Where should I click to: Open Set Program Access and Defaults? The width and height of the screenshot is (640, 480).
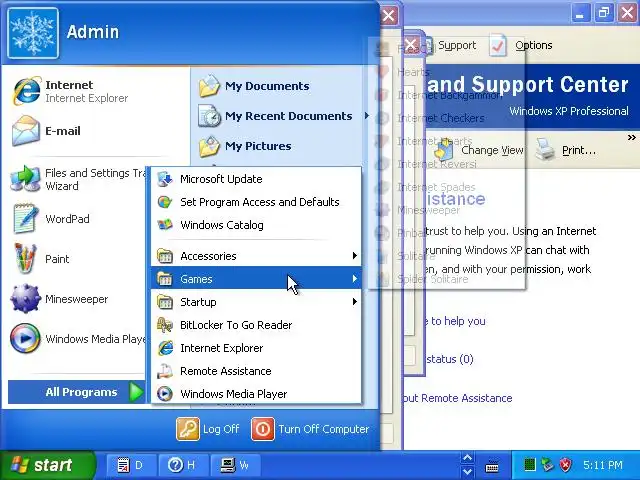coord(256,202)
